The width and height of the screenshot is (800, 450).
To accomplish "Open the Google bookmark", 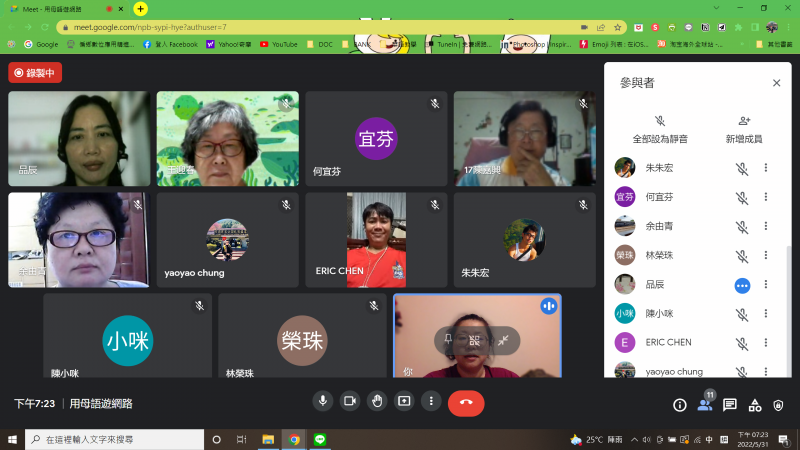I will 41,44.
